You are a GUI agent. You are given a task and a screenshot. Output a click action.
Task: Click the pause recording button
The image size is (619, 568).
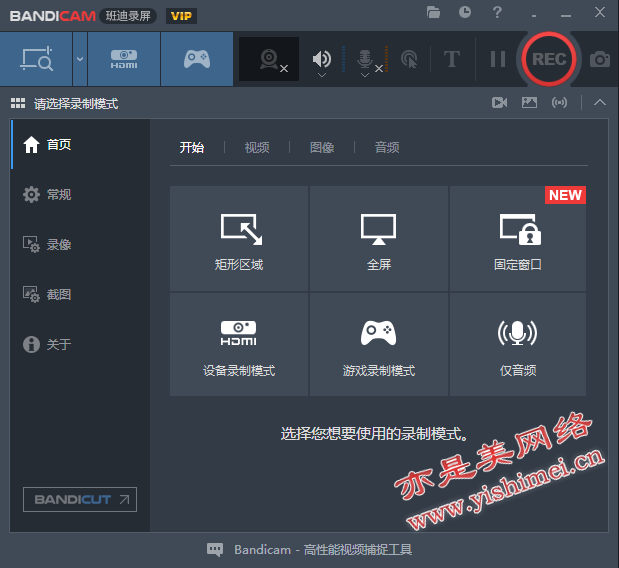pos(498,59)
